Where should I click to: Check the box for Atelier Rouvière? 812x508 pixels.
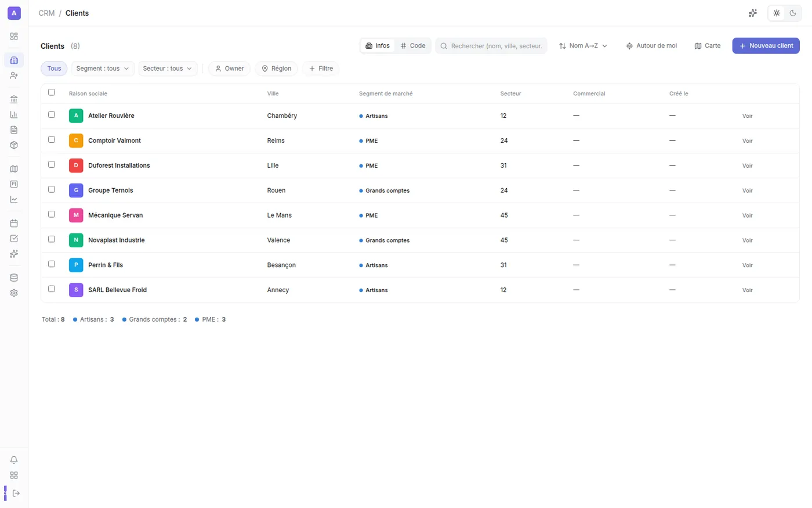point(52,115)
